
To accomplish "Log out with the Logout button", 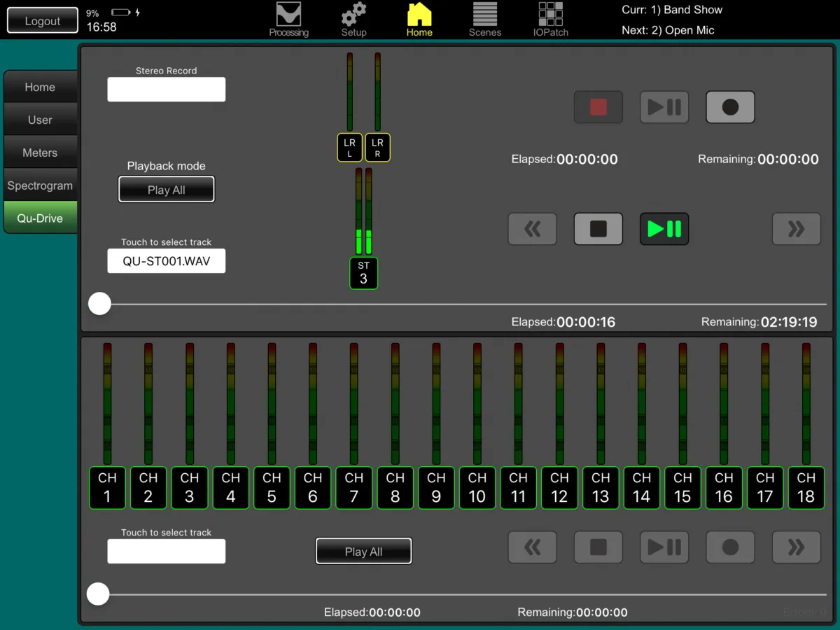I will pyautogui.click(x=43, y=21).
